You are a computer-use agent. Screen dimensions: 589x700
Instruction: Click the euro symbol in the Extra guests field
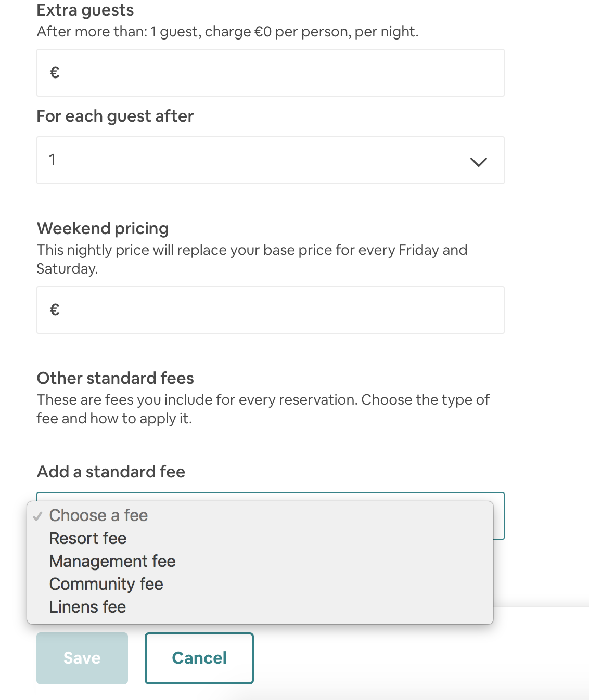(x=54, y=72)
